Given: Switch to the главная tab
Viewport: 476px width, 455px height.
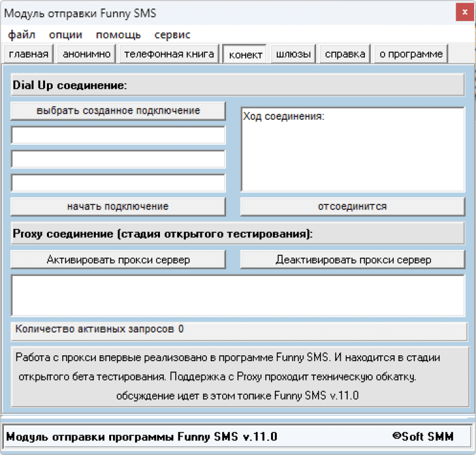Looking at the screenshot, I should (29, 54).
